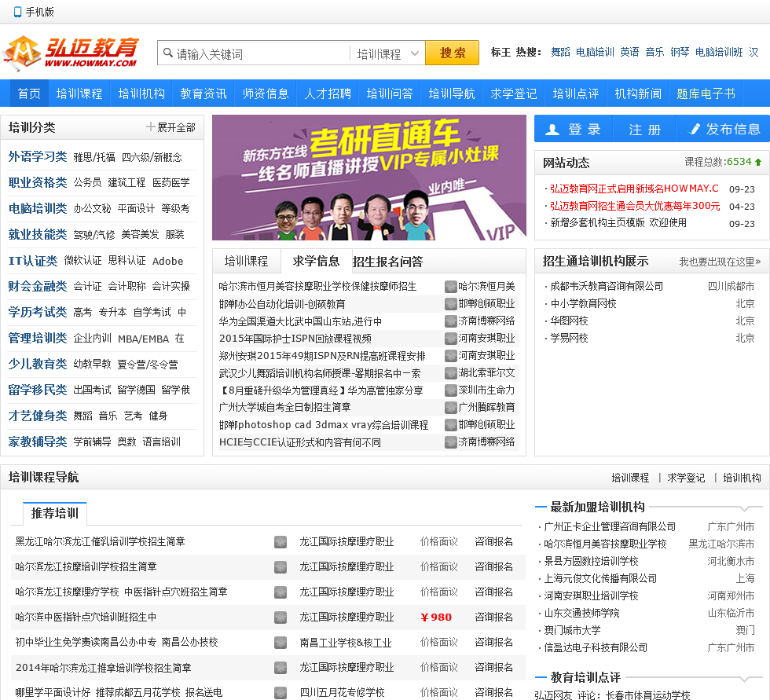Click the orange 搜索 button
The image size is (770, 700).
[452, 53]
